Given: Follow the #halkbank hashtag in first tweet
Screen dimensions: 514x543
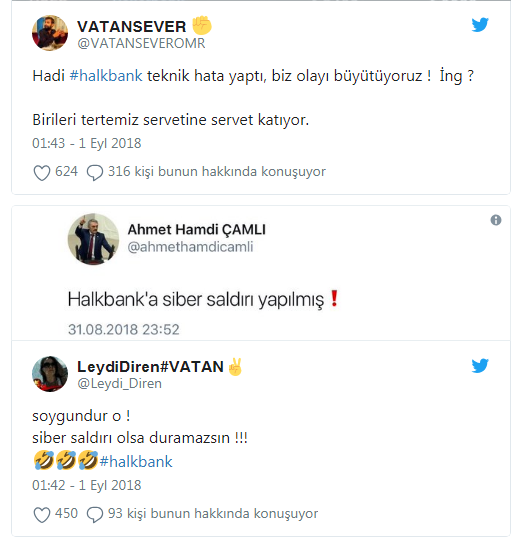Looking at the screenshot, I should (x=106, y=75).
